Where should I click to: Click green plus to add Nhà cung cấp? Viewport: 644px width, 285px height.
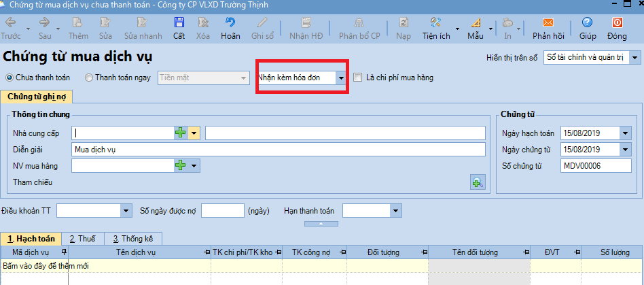pos(180,133)
